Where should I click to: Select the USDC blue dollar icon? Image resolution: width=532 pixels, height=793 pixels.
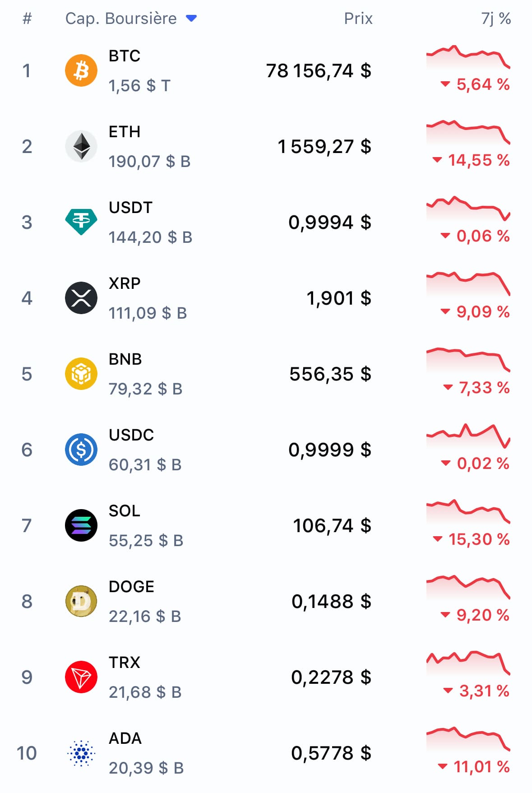coord(81,450)
